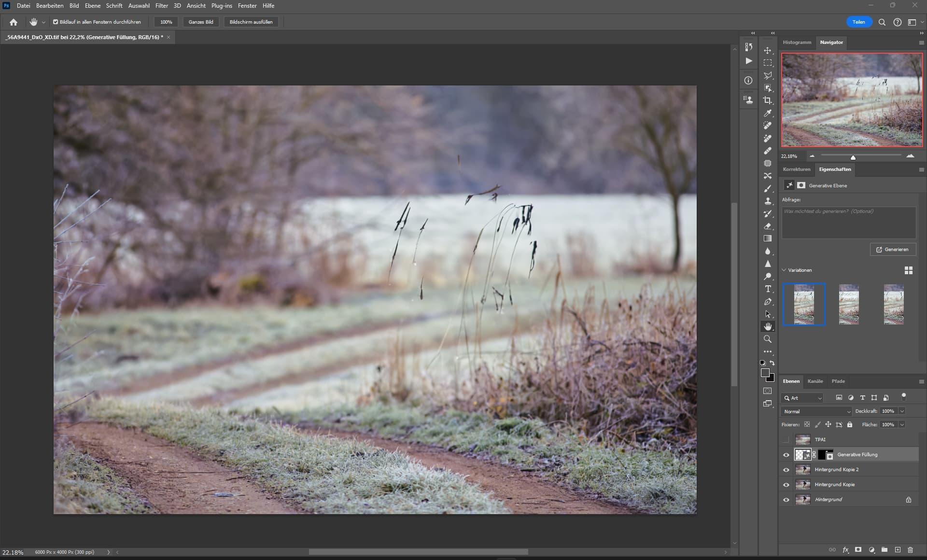Open the Auswahl menu
Image resolution: width=927 pixels, height=560 pixels.
[x=139, y=6]
